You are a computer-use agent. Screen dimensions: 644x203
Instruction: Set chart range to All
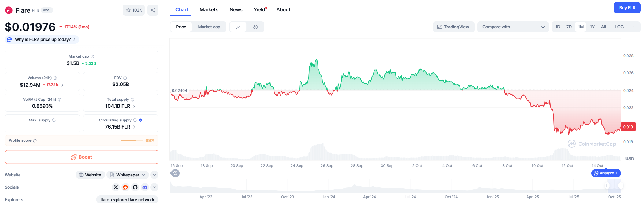pyautogui.click(x=603, y=27)
